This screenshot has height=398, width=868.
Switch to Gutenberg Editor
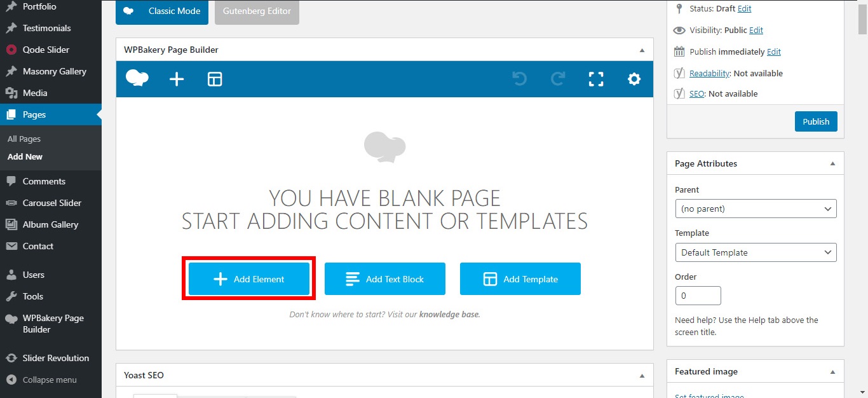click(257, 11)
